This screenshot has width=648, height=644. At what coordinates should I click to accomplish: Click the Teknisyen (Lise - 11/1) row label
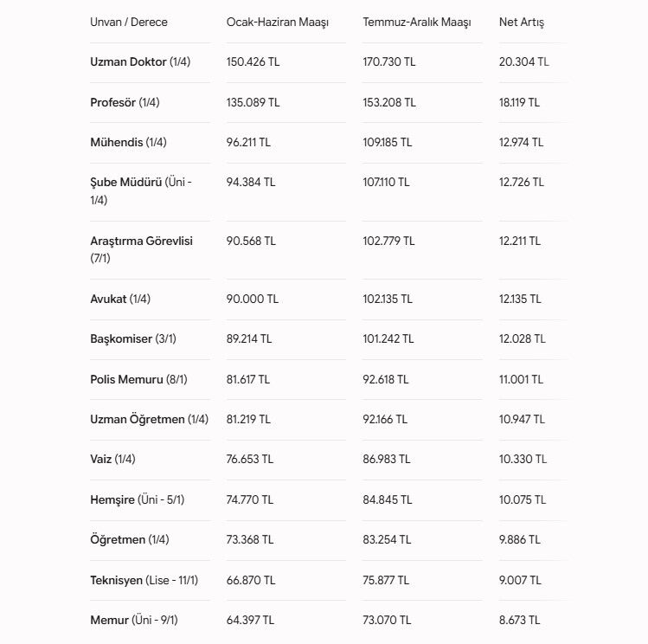pos(144,580)
